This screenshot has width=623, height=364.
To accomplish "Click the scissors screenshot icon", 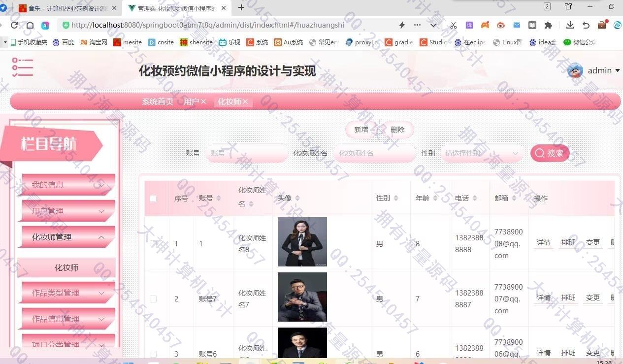I will 454,25.
